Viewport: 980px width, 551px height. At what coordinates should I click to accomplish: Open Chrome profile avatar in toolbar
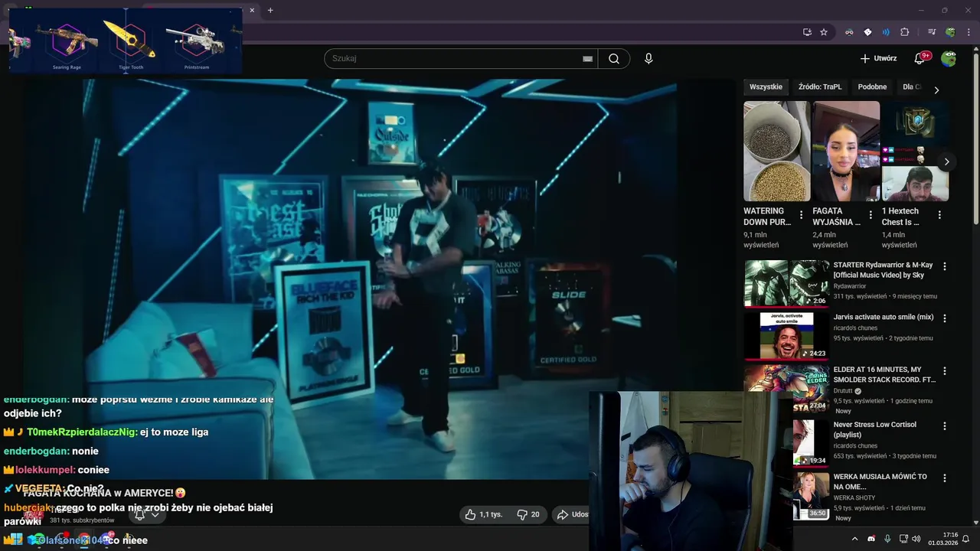(950, 32)
